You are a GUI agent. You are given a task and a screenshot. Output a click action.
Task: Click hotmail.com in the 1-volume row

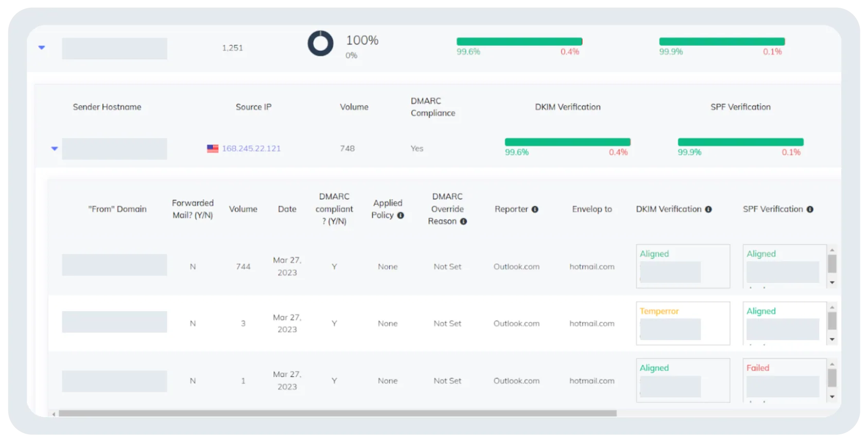click(x=592, y=381)
